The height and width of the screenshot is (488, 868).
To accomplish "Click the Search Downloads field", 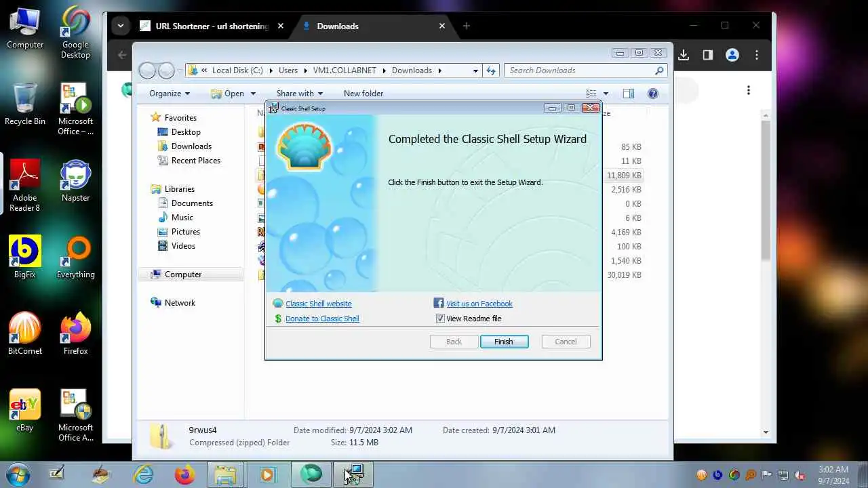I will pos(585,70).
